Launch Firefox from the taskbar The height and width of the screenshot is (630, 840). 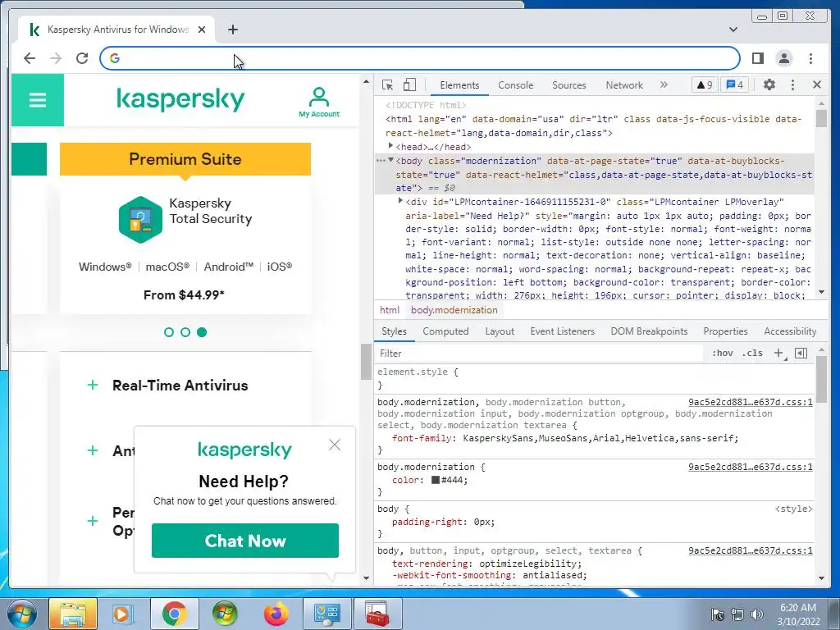[x=276, y=614]
